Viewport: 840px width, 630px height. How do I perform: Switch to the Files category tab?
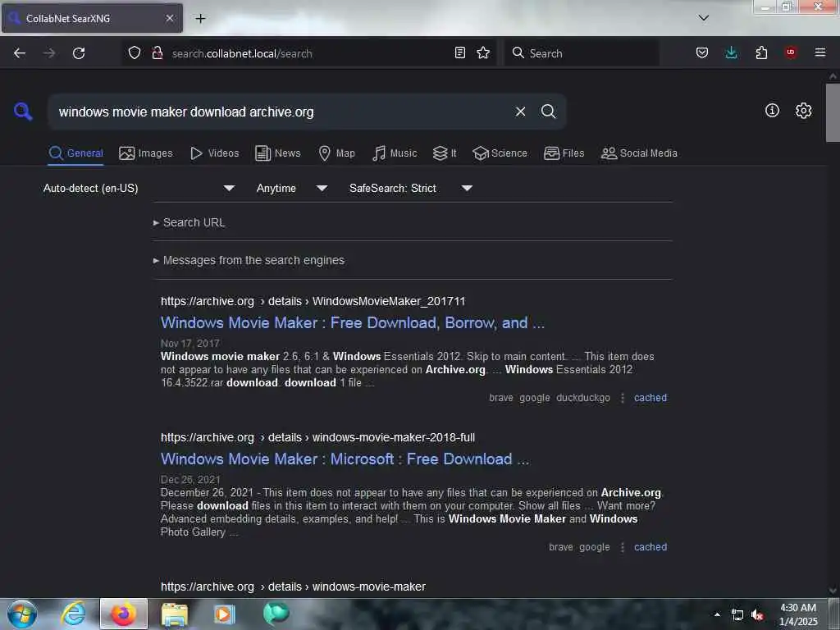(x=564, y=153)
